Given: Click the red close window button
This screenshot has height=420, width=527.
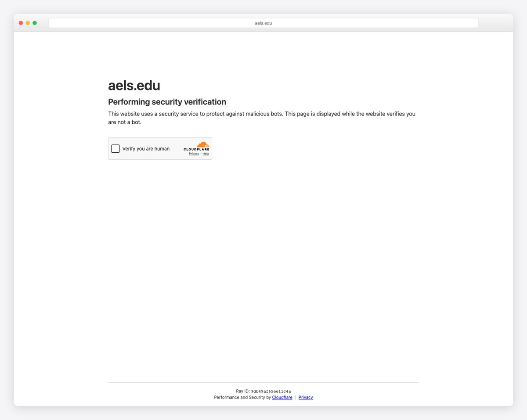Looking at the screenshot, I should (x=21, y=23).
